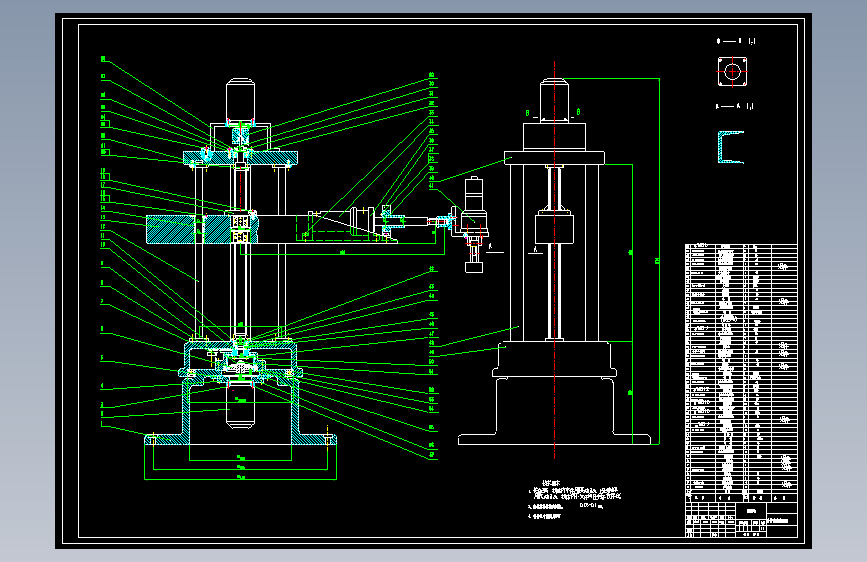Select the A-A section label text
Screen dimensions: 867x562
point(734,106)
